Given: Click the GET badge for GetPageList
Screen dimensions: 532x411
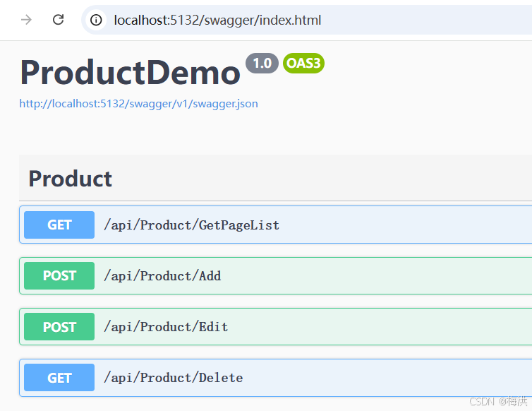Looking at the screenshot, I should 59,225.
